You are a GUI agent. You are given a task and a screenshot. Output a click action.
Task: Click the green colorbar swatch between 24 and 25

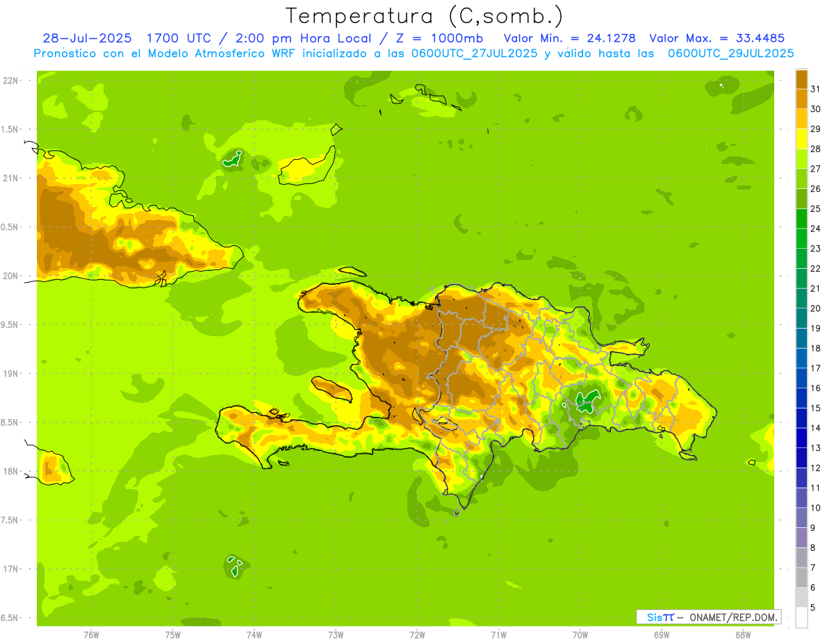pos(801,219)
